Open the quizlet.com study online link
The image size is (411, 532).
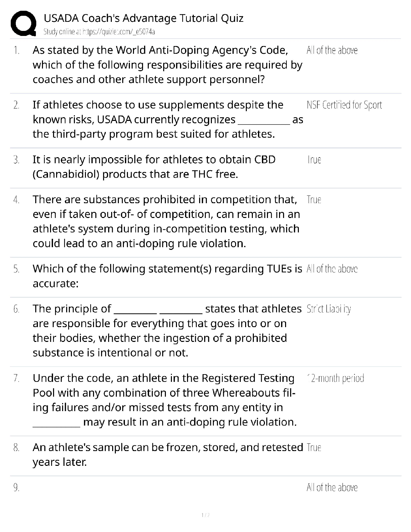[99, 32]
